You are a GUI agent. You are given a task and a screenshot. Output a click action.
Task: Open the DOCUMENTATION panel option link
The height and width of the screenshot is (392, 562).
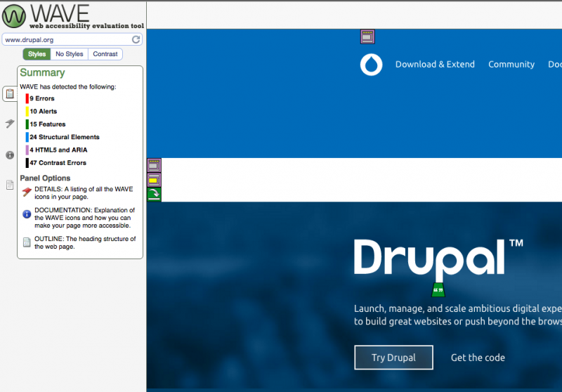pos(84,218)
